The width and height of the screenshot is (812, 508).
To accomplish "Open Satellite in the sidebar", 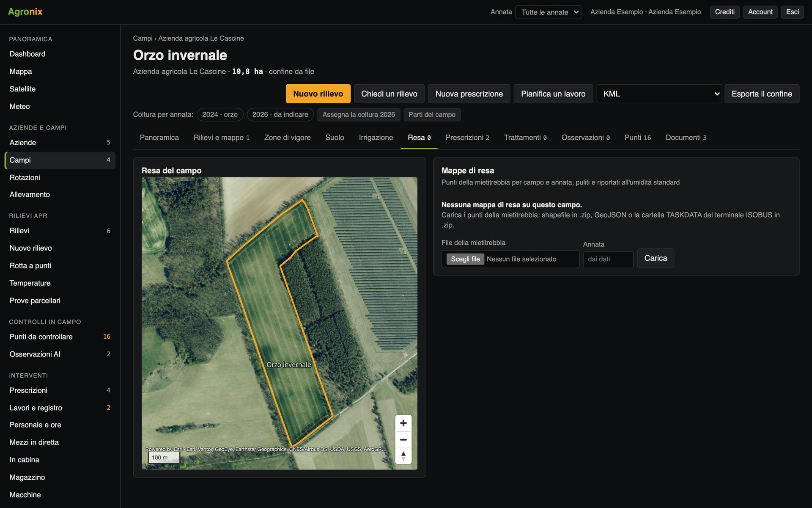I will pos(60,89).
